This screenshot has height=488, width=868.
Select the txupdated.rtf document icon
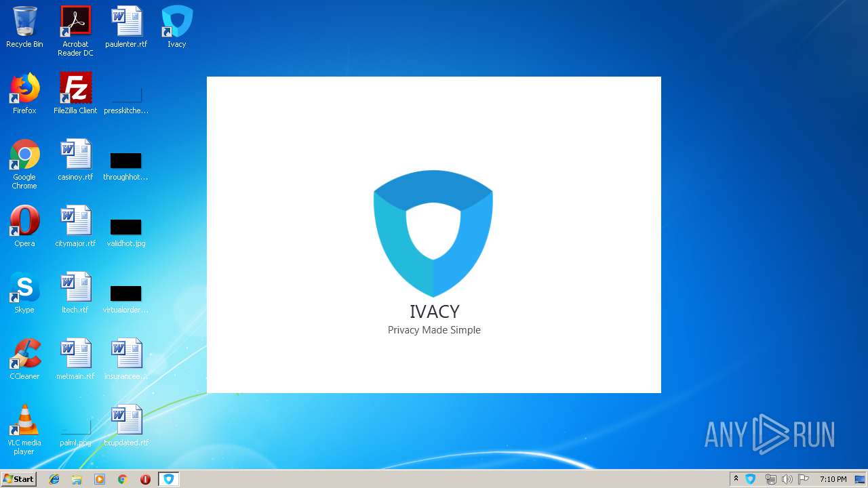[x=126, y=426]
